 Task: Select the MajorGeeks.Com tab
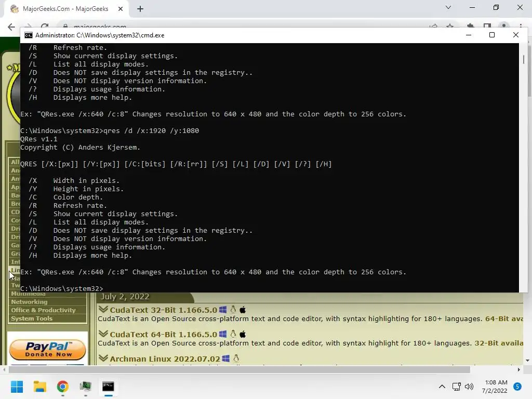(x=66, y=9)
